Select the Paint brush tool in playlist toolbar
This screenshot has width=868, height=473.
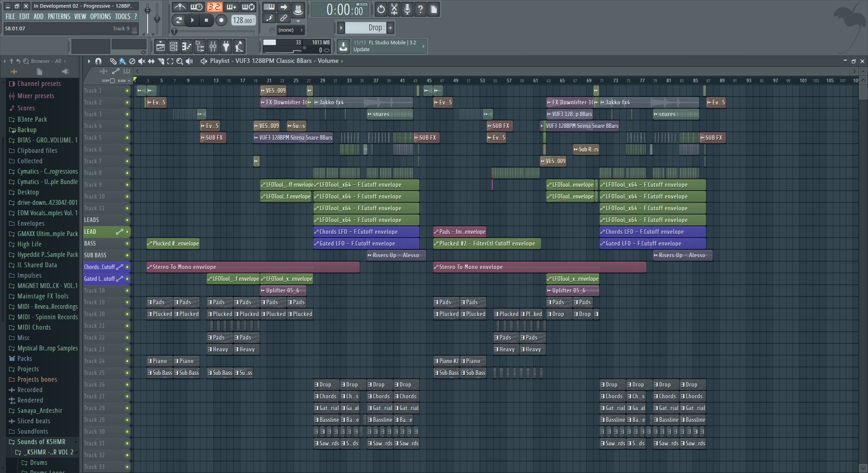[122, 61]
